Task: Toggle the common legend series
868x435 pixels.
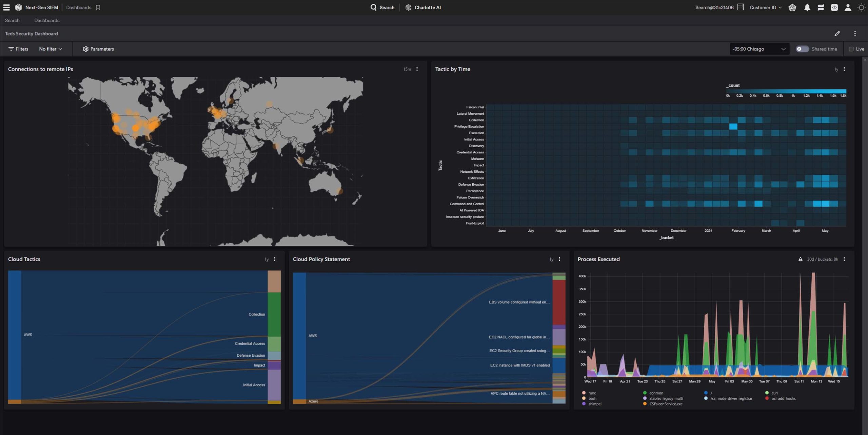Action: 653,393
